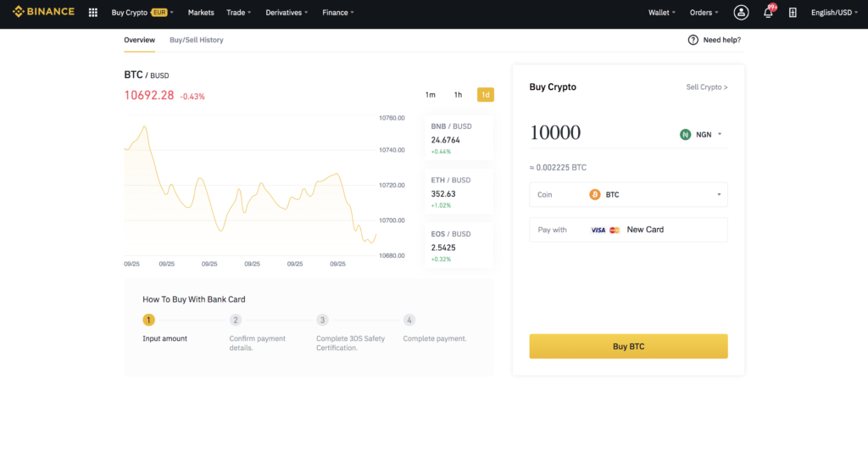Open the notifications bell icon

(768, 12)
